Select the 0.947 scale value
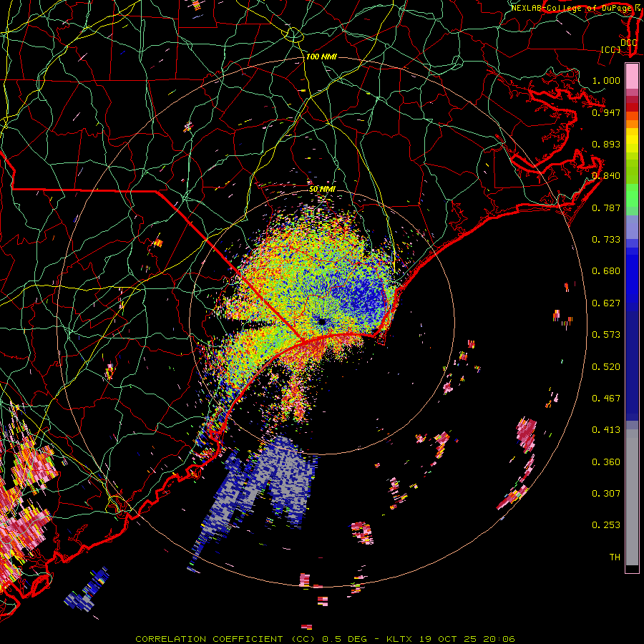This screenshot has height=644, width=644. pos(606,112)
